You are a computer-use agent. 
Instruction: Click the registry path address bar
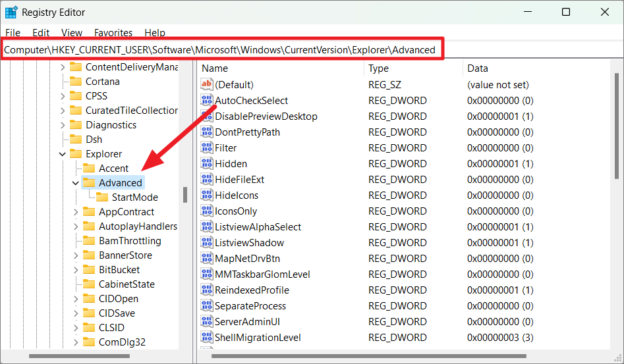[223, 49]
